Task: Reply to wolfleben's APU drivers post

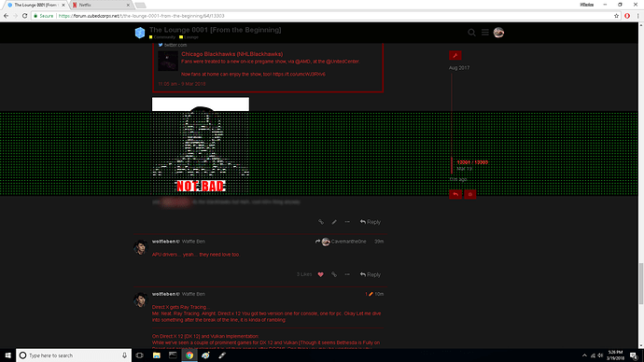Action: tap(371, 274)
